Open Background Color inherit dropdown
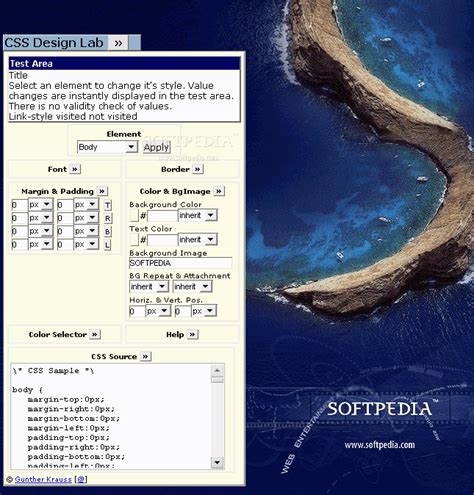Viewport: 474px width, 495px height. point(198,215)
